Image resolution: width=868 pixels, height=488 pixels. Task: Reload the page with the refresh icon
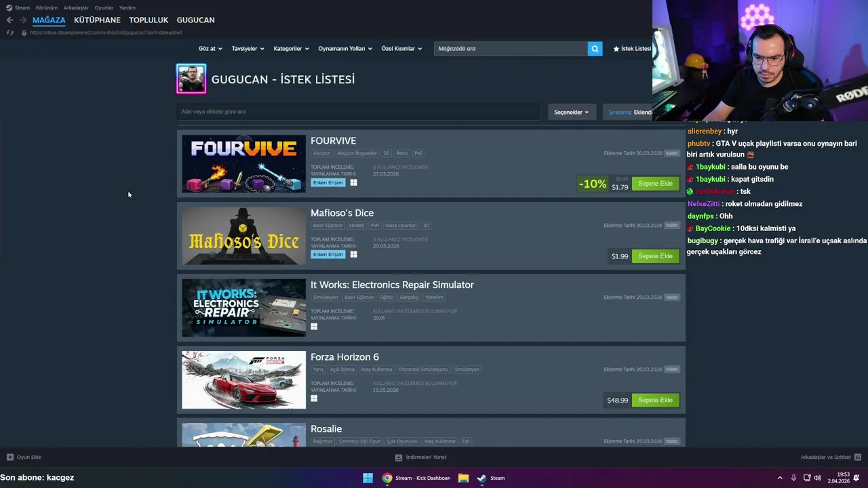tap(9, 33)
